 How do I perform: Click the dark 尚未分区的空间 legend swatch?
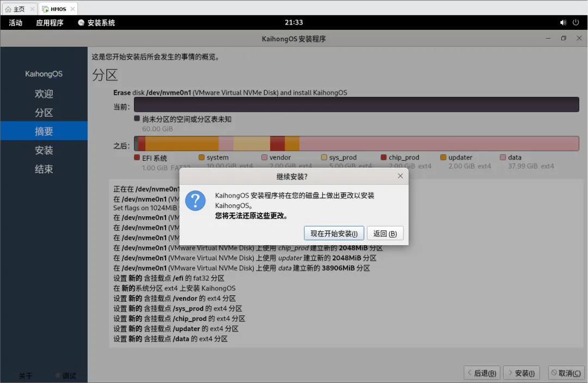(x=137, y=118)
